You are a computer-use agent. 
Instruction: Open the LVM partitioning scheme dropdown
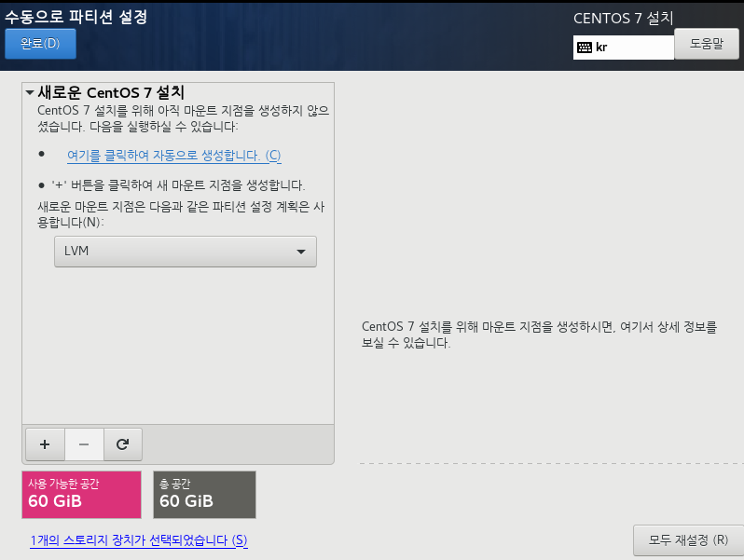[x=185, y=252]
